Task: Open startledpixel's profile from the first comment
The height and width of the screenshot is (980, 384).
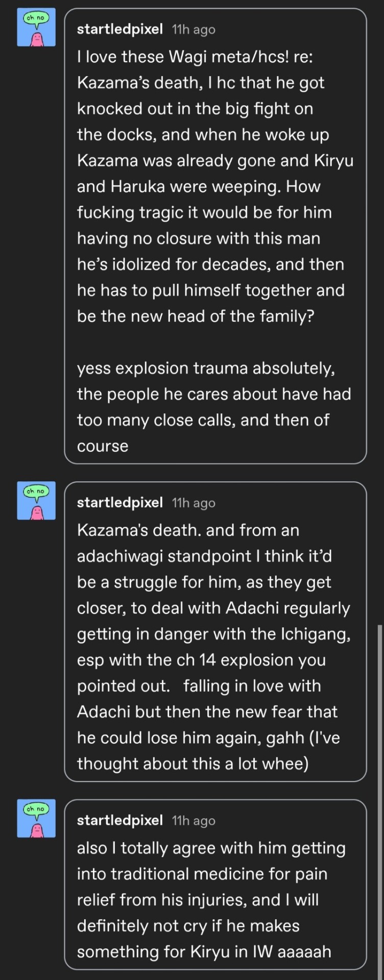Action: point(120,29)
